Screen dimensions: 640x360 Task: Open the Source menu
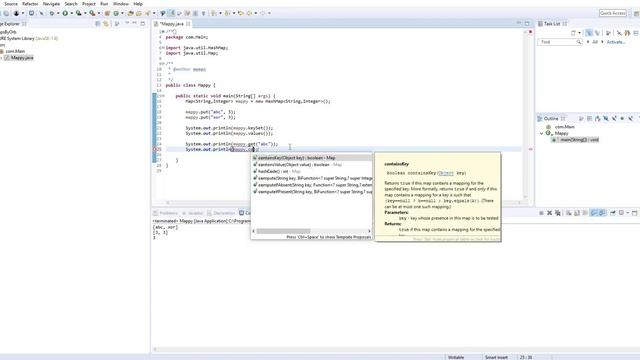(x=11, y=4)
